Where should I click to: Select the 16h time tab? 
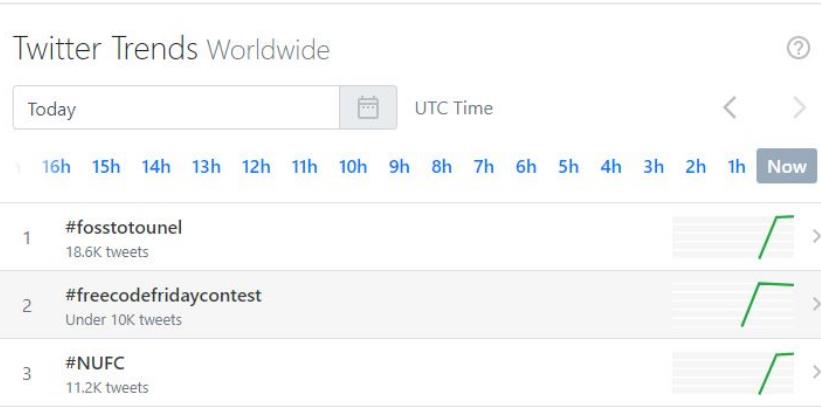[x=56, y=167]
